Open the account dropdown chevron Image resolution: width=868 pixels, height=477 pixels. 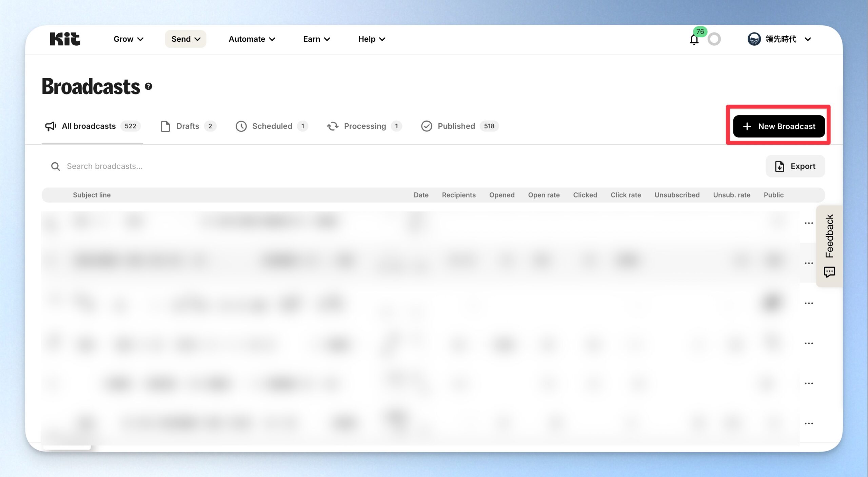tap(808, 39)
